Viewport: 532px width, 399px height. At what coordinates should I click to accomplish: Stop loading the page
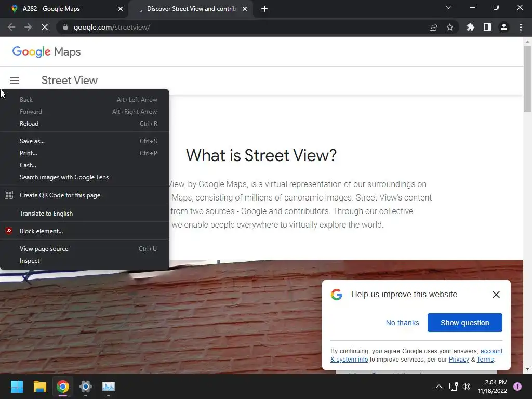[45, 27]
